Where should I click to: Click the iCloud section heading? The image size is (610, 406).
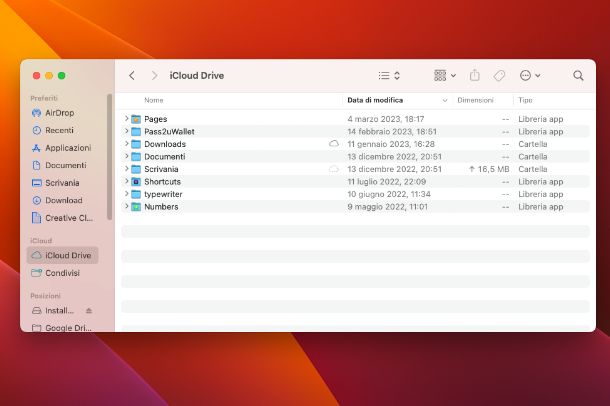pyautogui.click(x=41, y=240)
